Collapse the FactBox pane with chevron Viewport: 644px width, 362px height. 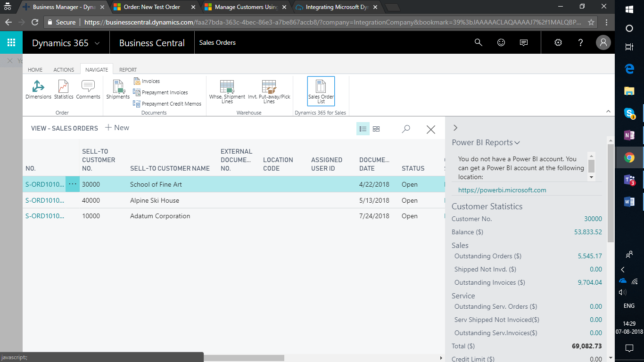point(455,128)
